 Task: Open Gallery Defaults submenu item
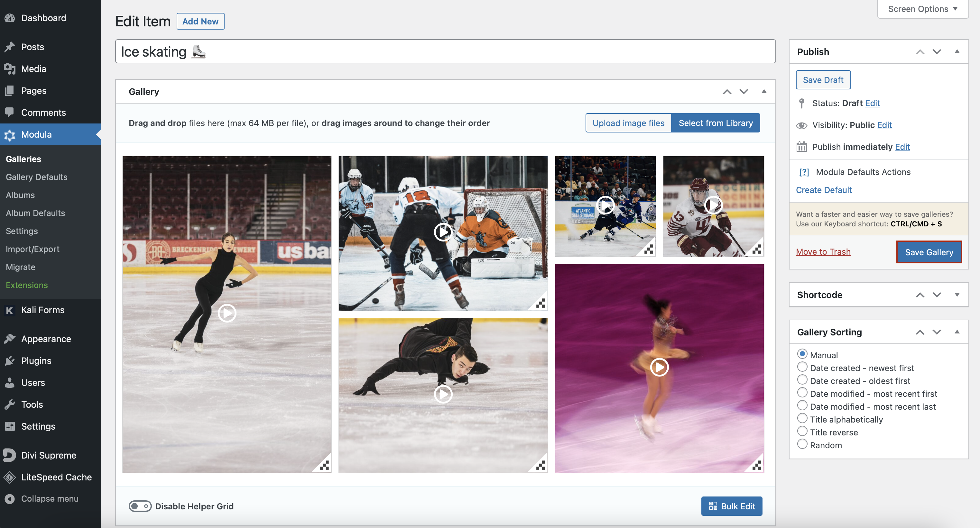pos(37,177)
